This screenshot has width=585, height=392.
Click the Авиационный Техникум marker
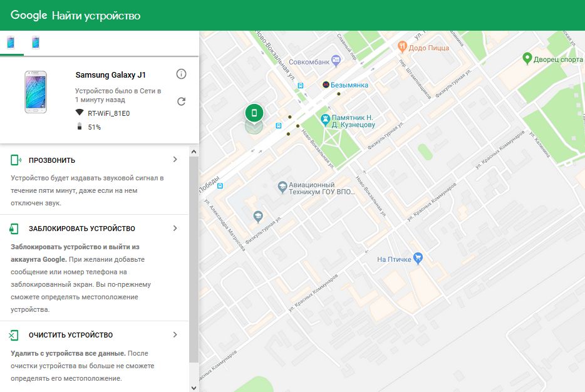(x=282, y=187)
